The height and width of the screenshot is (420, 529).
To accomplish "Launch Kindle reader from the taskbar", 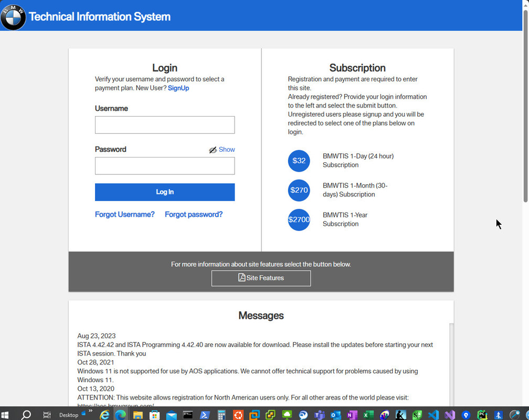I will [401, 415].
